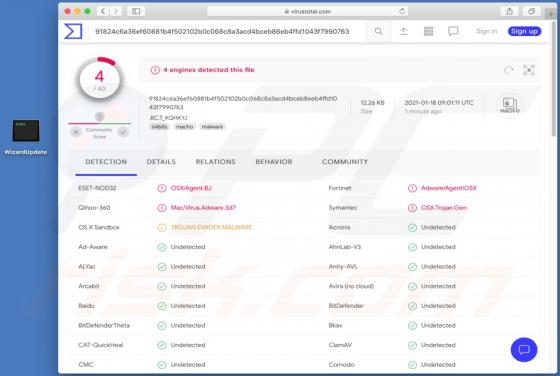Click the CAT-QuickHeal engine name
Image resolution: width=560 pixels, height=376 pixels.
[101, 345]
